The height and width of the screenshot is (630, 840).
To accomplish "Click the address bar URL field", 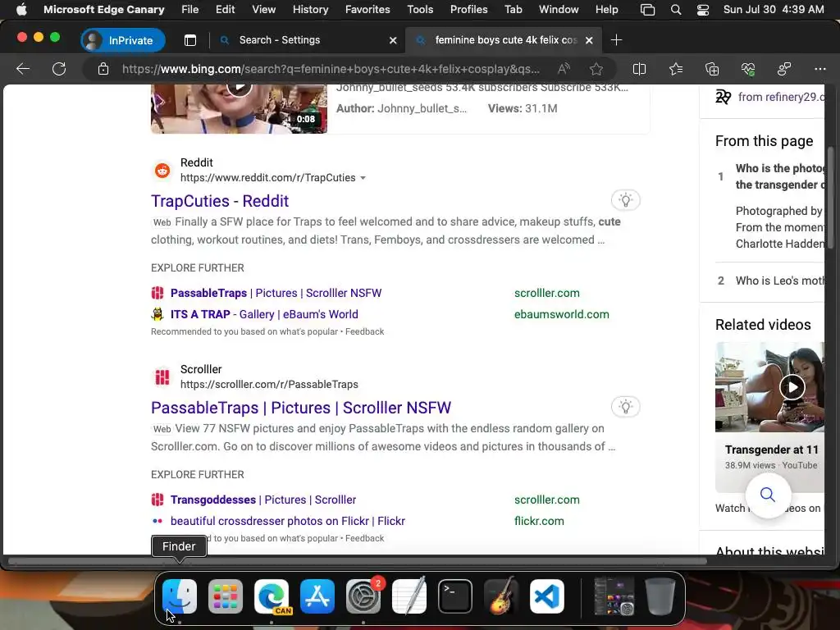I will 331,69.
